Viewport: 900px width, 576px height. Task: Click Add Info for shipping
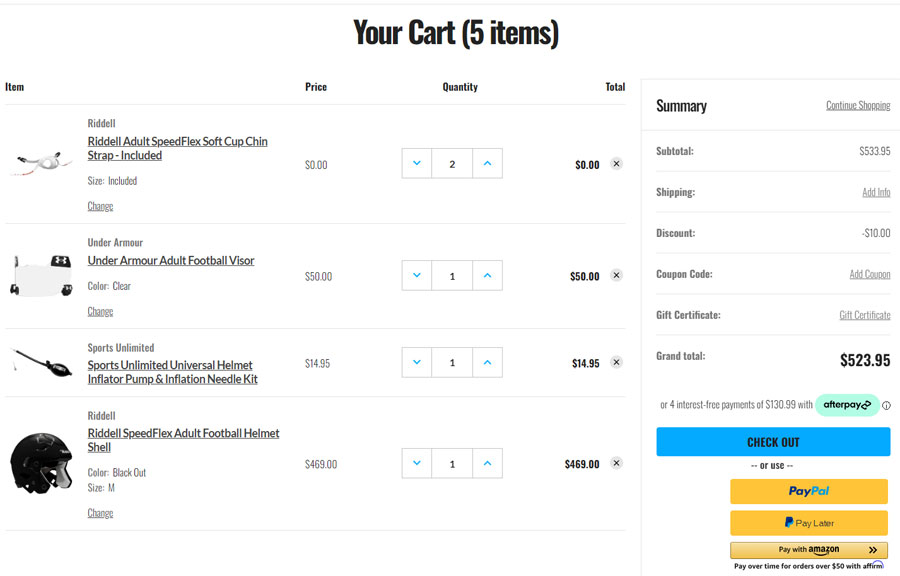coord(876,192)
